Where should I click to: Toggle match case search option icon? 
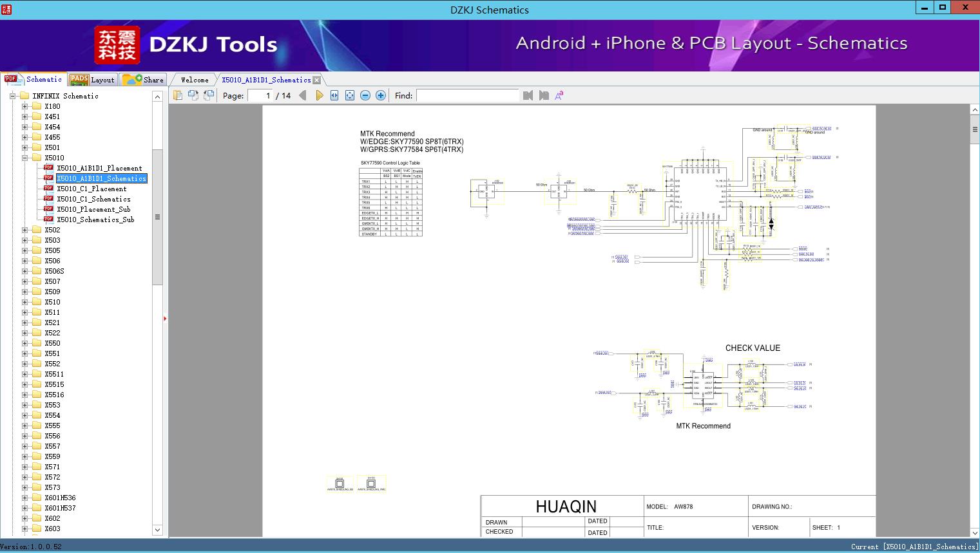coord(559,95)
